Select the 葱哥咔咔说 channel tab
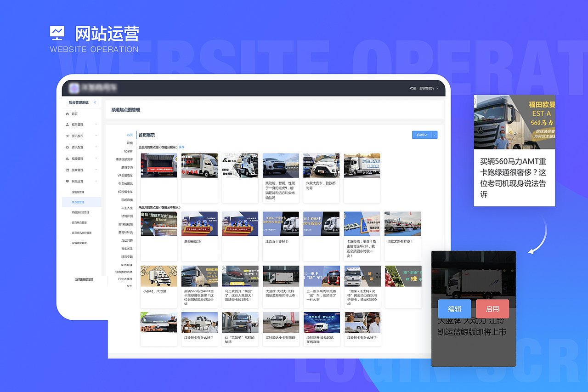 pyautogui.click(x=125, y=233)
